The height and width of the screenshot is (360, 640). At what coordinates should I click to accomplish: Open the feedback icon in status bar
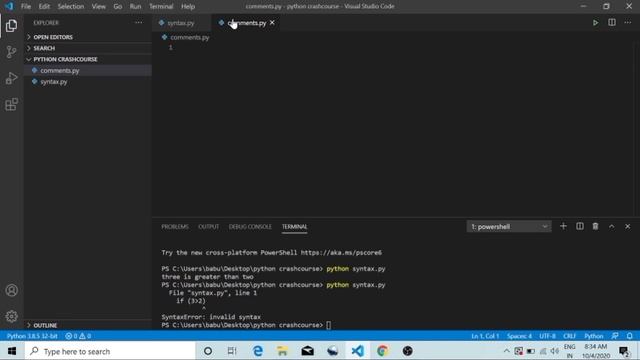tap(615, 336)
